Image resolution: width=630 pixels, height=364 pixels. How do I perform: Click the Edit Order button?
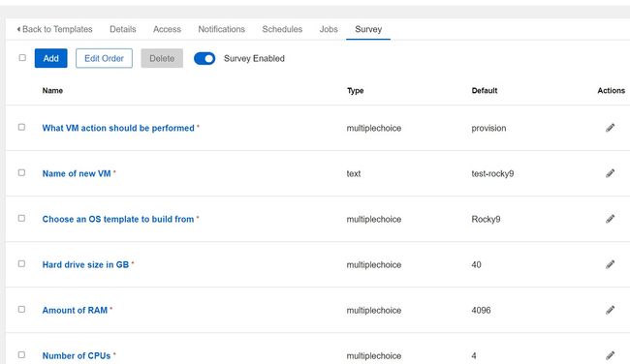click(104, 58)
